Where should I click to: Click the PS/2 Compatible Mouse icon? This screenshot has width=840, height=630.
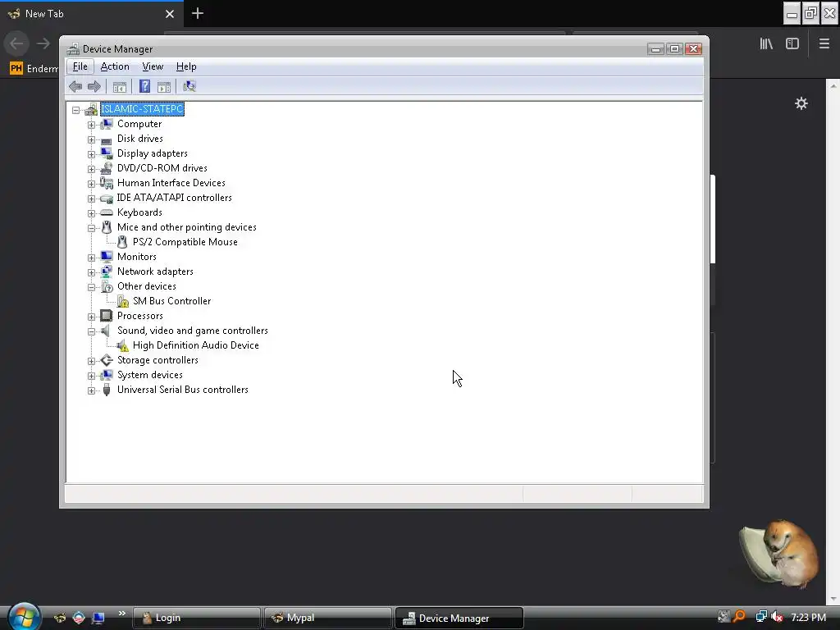coord(122,242)
